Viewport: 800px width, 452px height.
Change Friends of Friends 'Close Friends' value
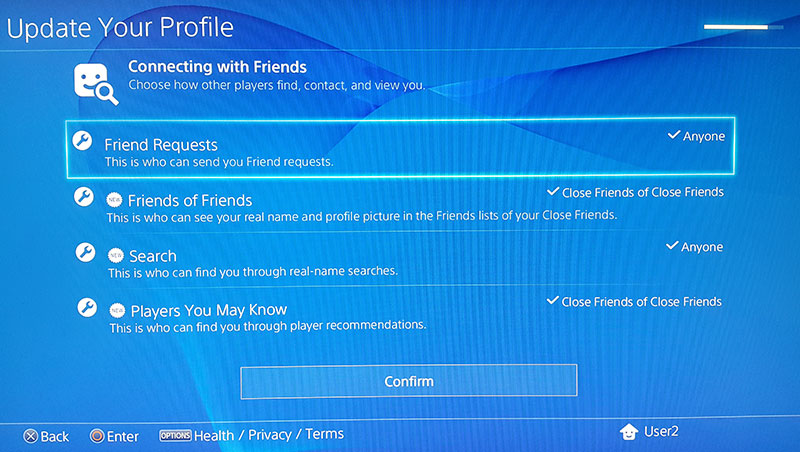pos(635,192)
